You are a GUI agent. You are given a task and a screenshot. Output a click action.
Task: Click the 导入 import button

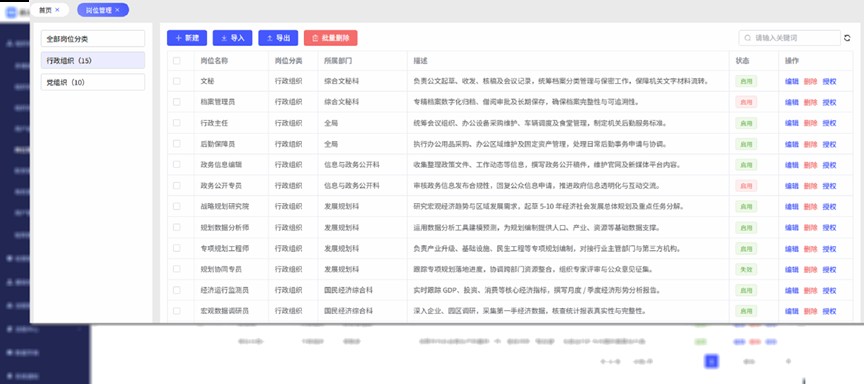click(x=233, y=38)
